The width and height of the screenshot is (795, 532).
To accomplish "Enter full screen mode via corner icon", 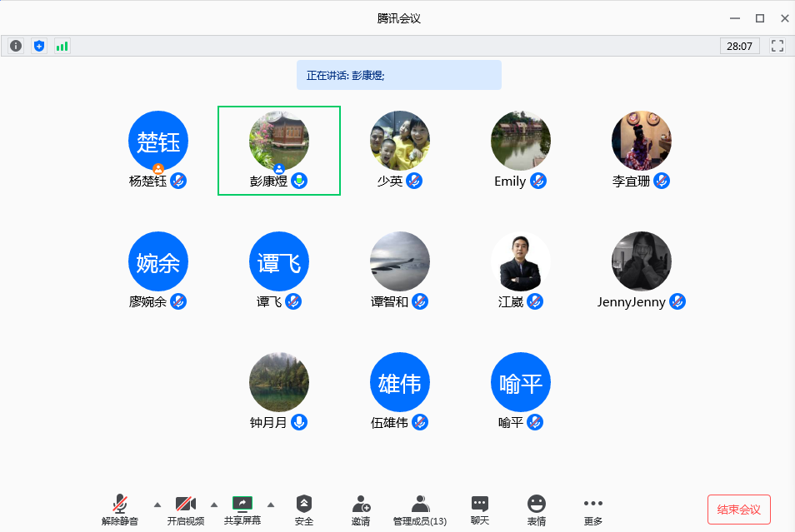I will (x=777, y=46).
